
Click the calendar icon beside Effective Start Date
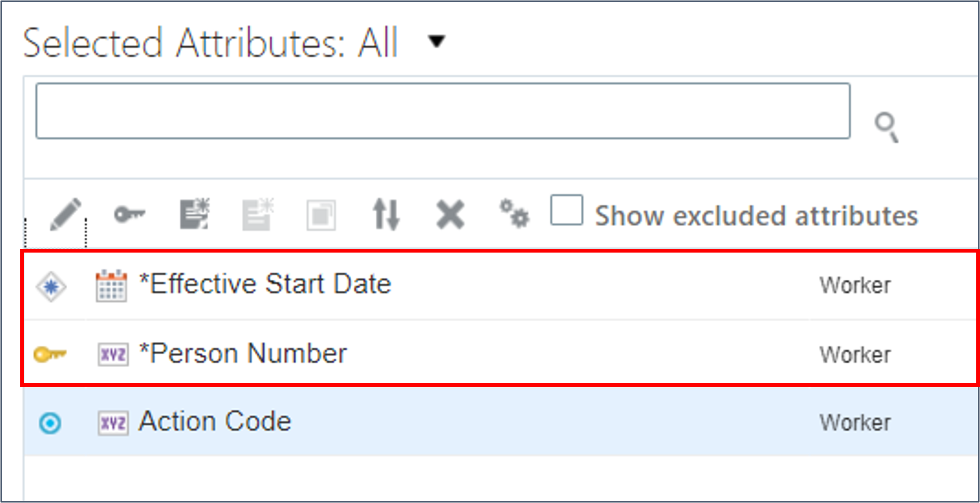[112, 284]
